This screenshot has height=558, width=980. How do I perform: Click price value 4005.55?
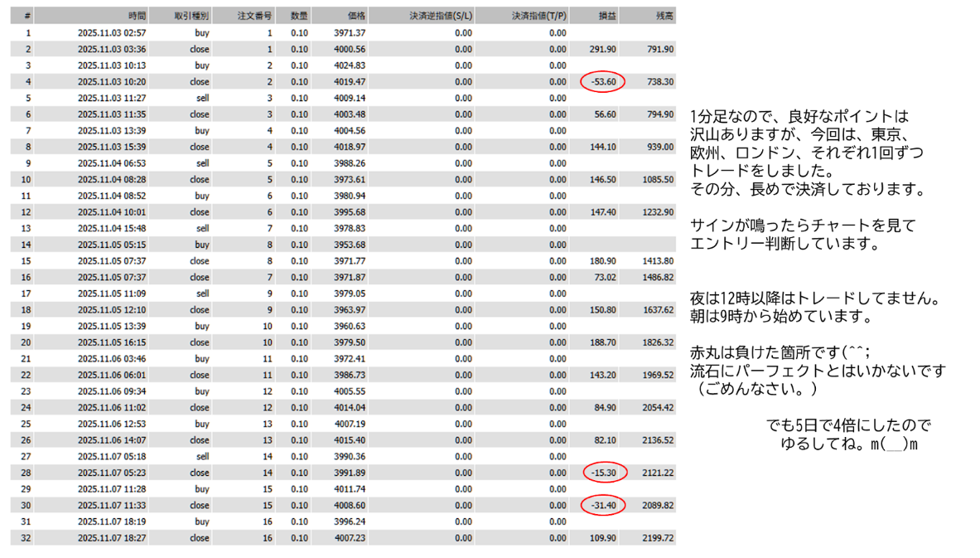pyautogui.click(x=350, y=391)
